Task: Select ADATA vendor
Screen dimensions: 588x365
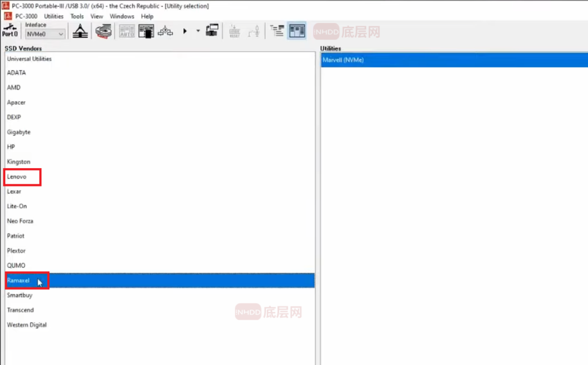Action: click(x=160, y=73)
